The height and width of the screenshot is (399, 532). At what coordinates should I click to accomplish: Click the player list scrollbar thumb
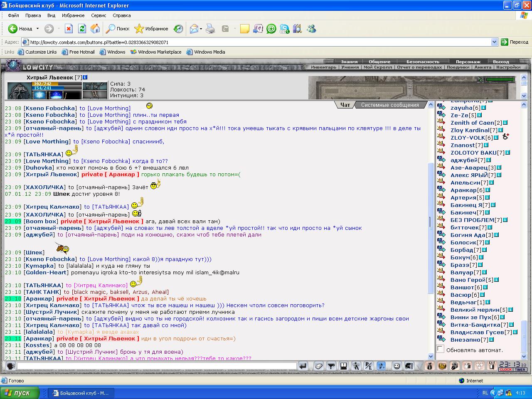click(524, 336)
